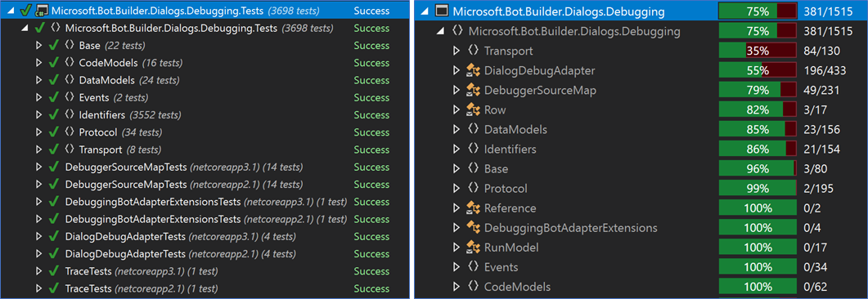This screenshot has height=299, width=868.
Task: Click the RunModel class icon
Action: coord(473,248)
